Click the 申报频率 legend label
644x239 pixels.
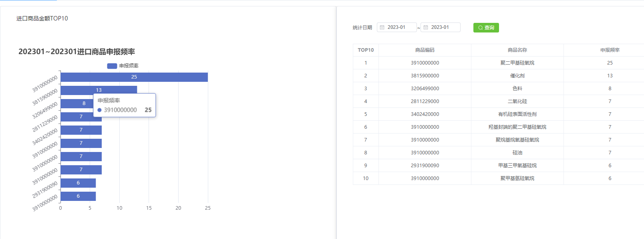(x=129, y=66)
